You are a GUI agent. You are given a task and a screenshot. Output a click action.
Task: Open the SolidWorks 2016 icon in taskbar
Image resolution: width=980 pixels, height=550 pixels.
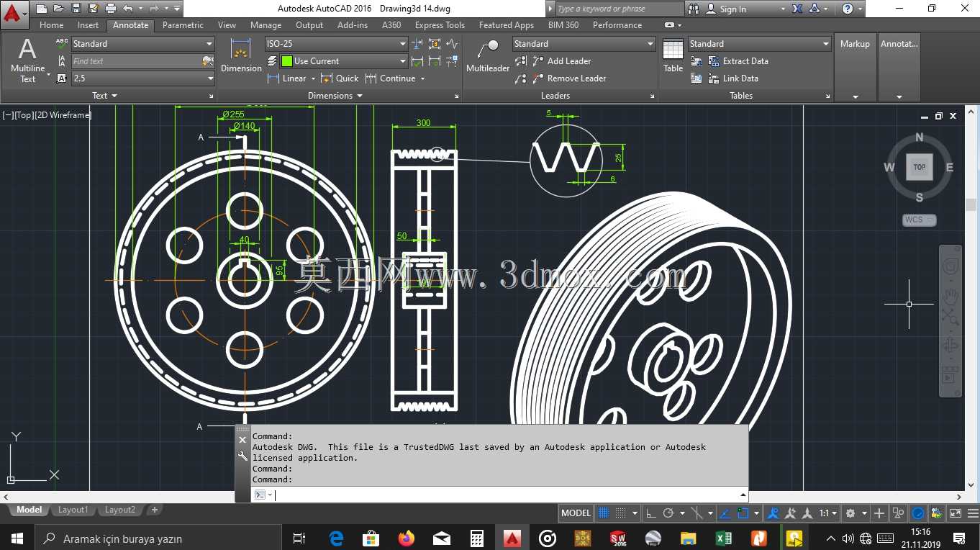(x=618, y=538)
